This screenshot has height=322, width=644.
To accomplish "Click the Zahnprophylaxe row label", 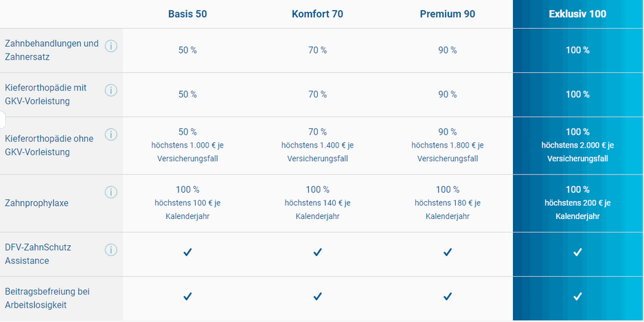I will point(36,203).
